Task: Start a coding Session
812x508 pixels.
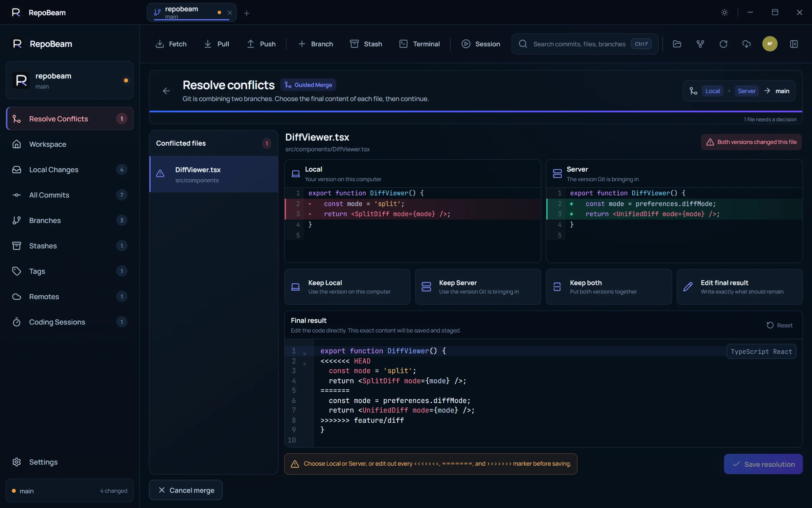Action: click(480, 44)
